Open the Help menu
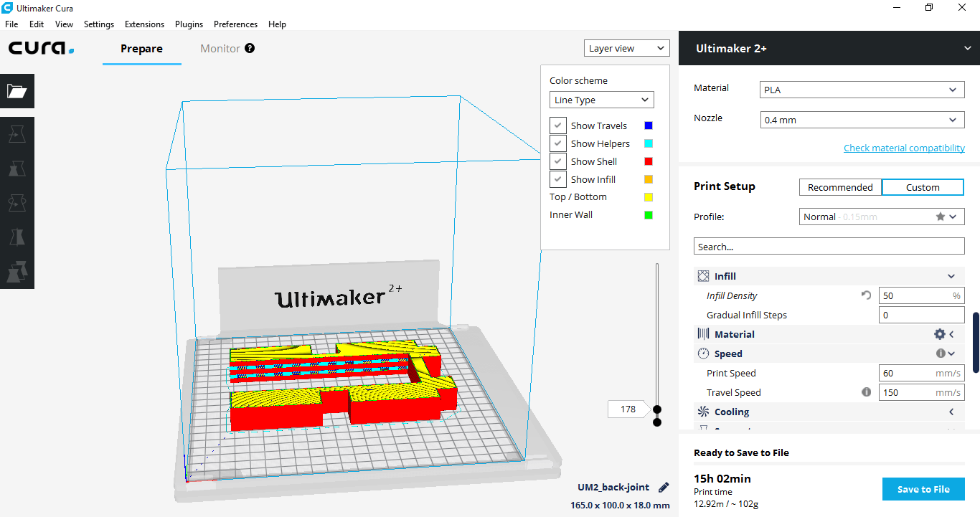 click(277, 24)
